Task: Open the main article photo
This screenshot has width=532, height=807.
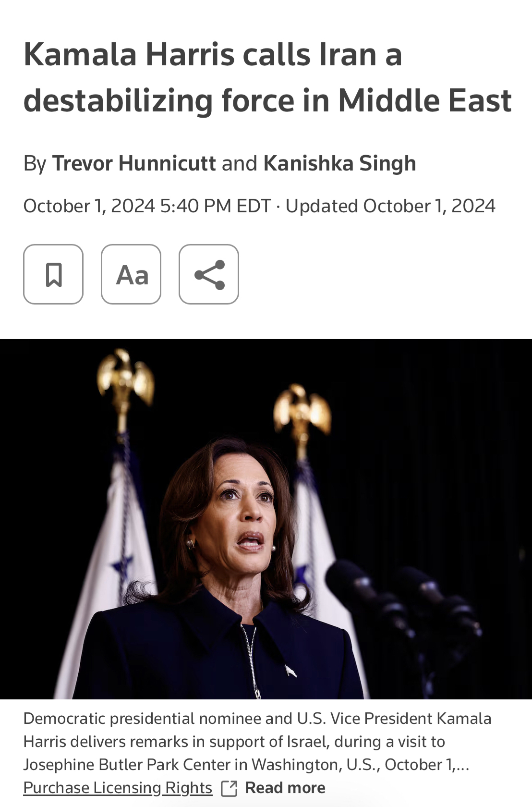Action: click(266, 519)
